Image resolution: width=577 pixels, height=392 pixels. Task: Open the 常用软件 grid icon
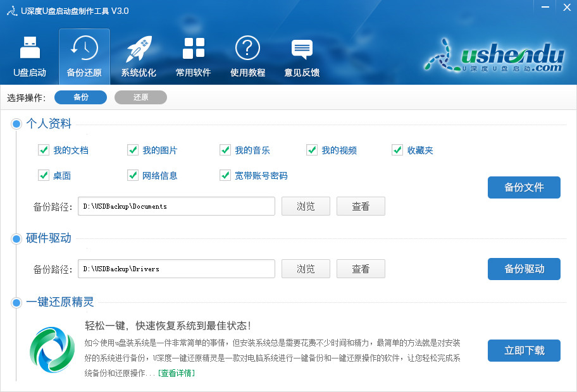193,48
